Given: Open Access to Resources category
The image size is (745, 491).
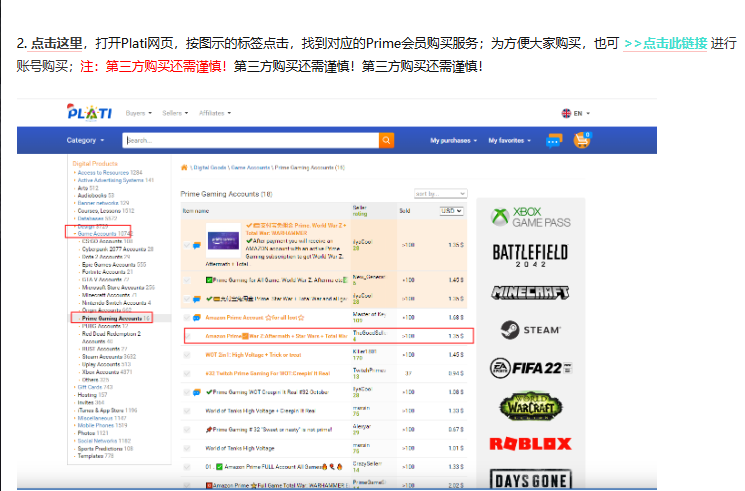Looking at the screenshot, I should click(110, 173).
